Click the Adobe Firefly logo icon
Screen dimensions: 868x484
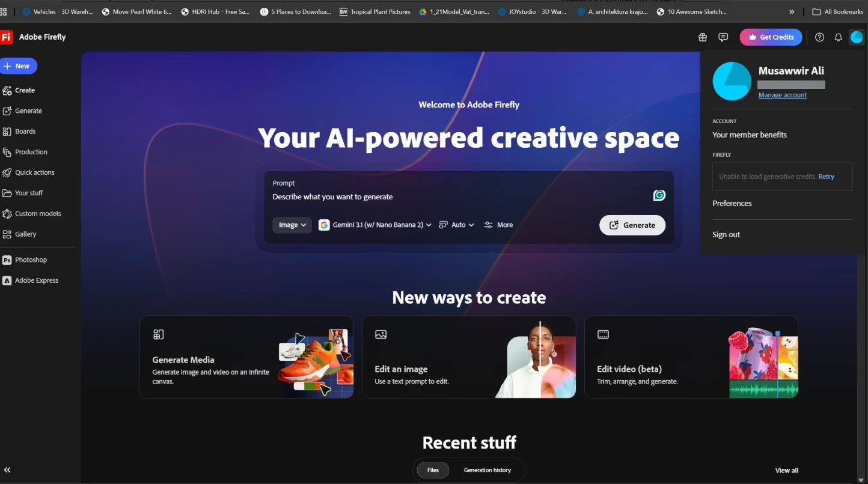pyautogui.click(x=7, y=37)
